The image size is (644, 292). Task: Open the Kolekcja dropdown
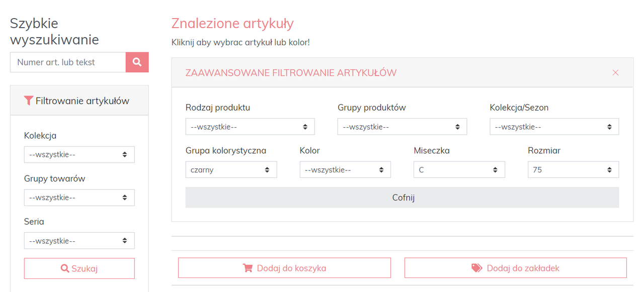[79, 155]
